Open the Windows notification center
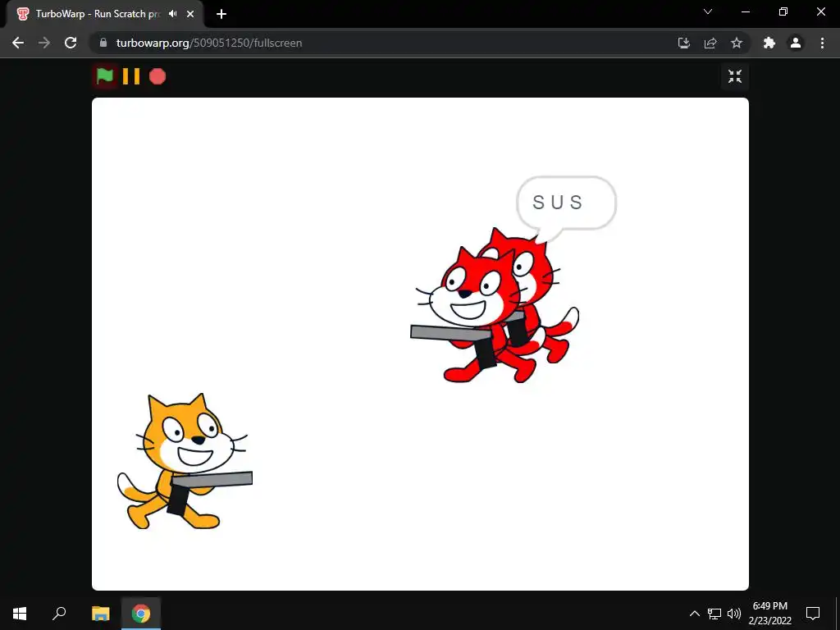840x630 pixels. point(813,614)
